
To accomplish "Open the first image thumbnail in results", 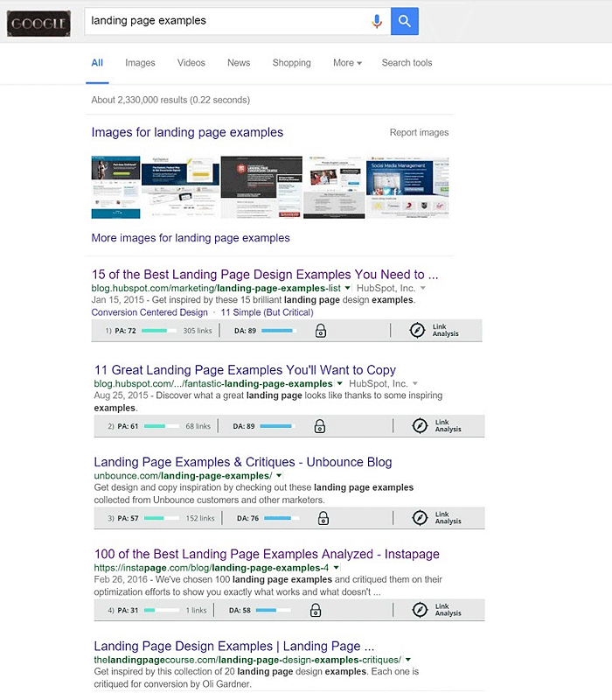I will (x=115, y=187).
